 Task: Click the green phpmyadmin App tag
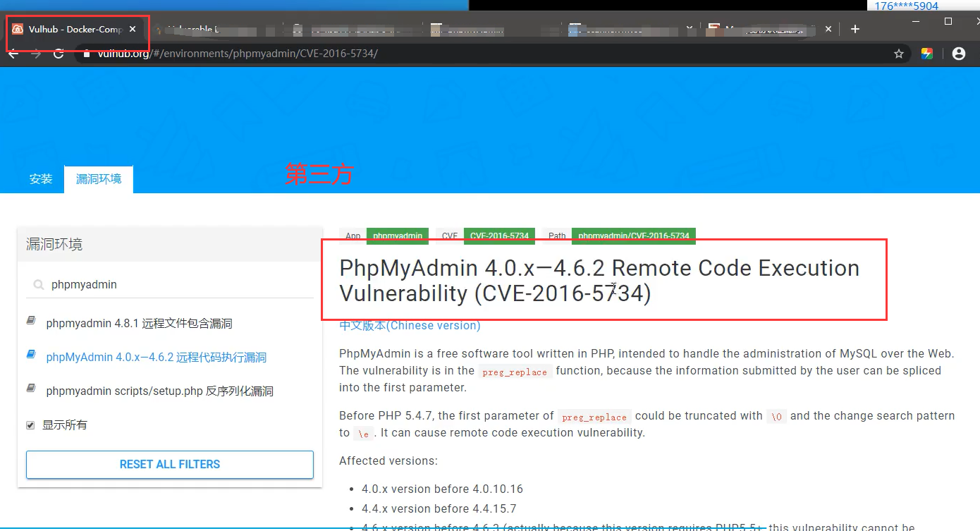pyautogui.click(x=398, y=236)
